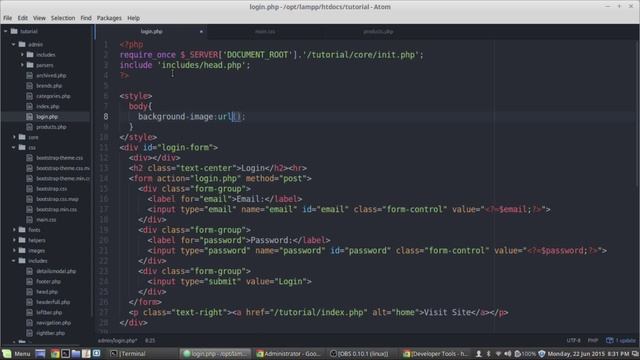The height and width of the screenshot is (360, 640).
Task: Expand the helpers folder arrow
Action: click(x=14, y=240)
